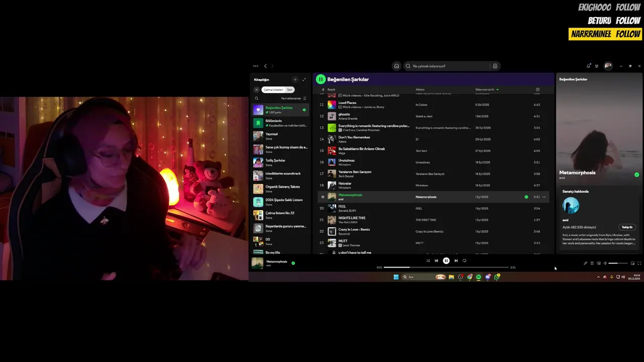Toggle the Çalma Listeleri filter chip
The height and width of the screenshot is (362, 644).
click(273, 89)
